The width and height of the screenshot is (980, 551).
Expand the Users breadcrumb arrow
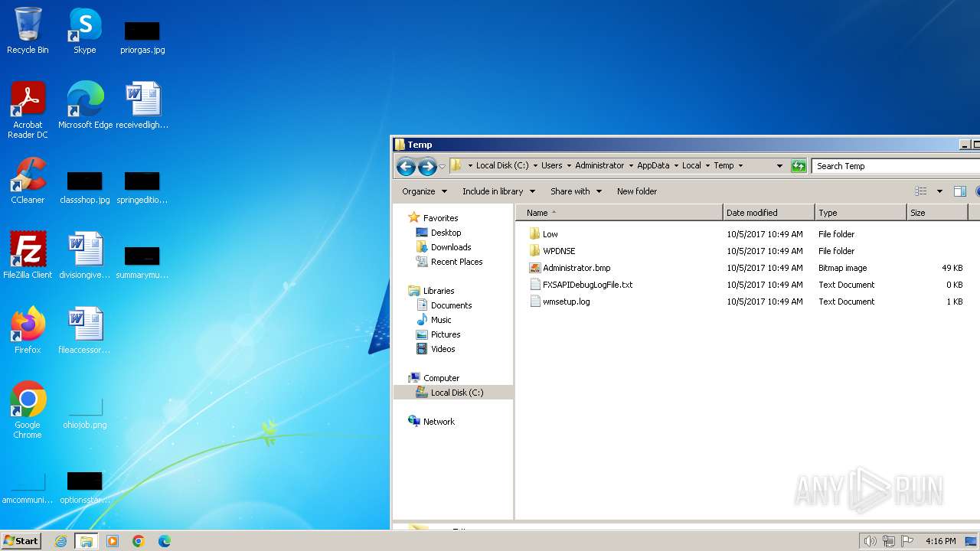click(569, 166)
